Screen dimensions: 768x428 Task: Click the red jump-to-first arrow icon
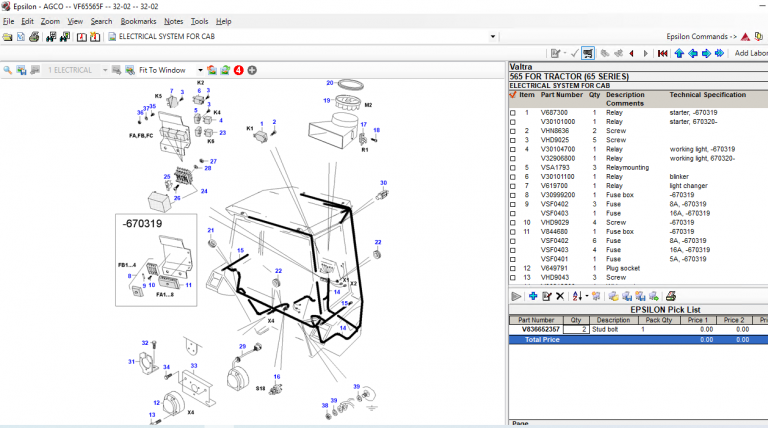[x=664, y=53]
